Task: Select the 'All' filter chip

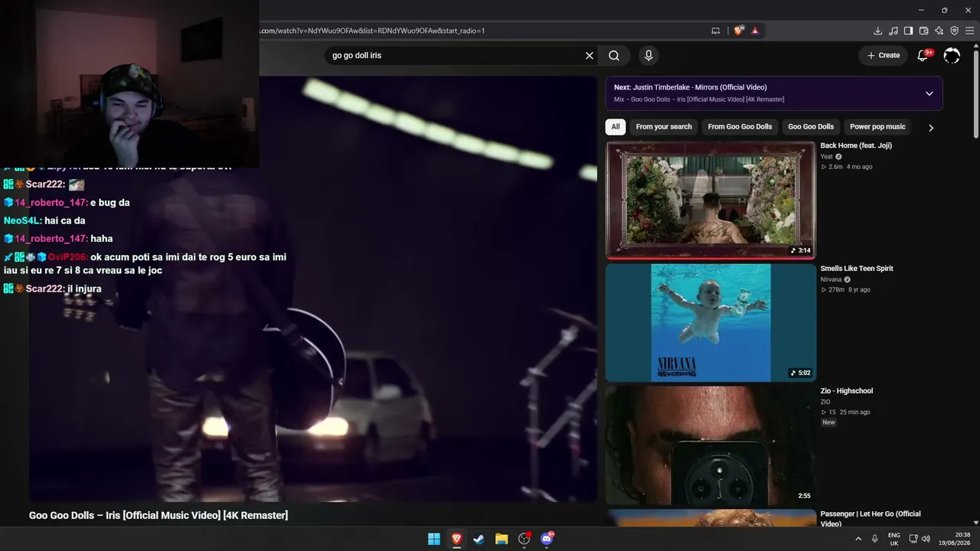Action: tap(616, 127)
